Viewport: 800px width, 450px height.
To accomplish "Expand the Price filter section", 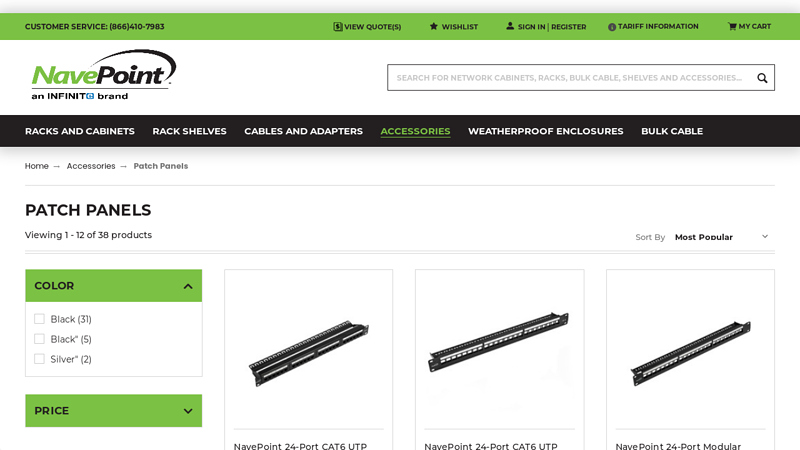I will (188, 411).
